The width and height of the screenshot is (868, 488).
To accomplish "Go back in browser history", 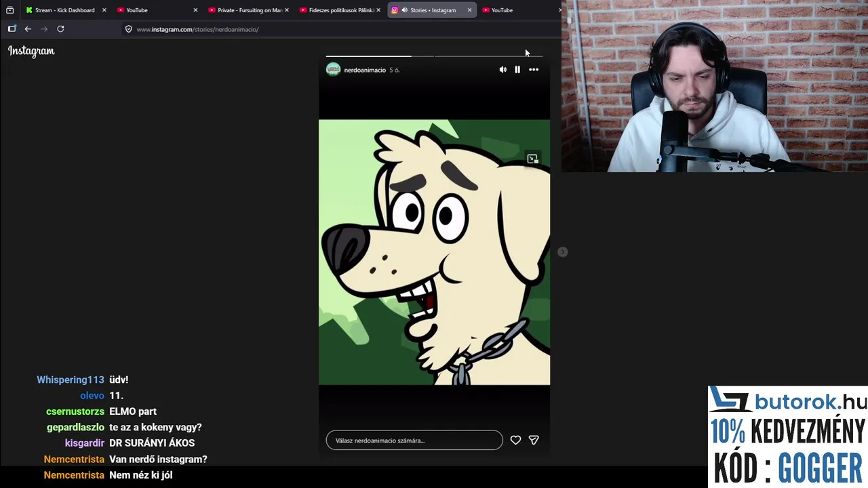I will pyautogui.click(x=28, y=28).
